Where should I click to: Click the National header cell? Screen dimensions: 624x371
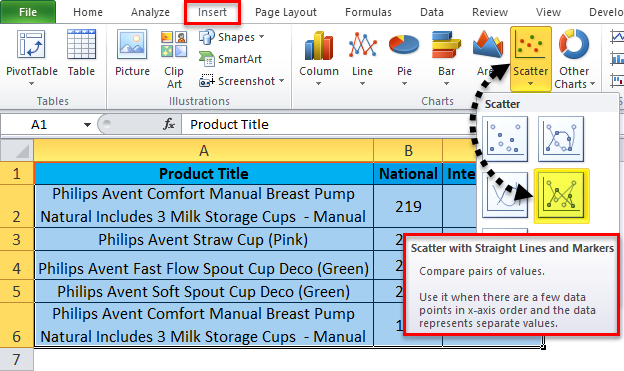click(x=408, y=174)
